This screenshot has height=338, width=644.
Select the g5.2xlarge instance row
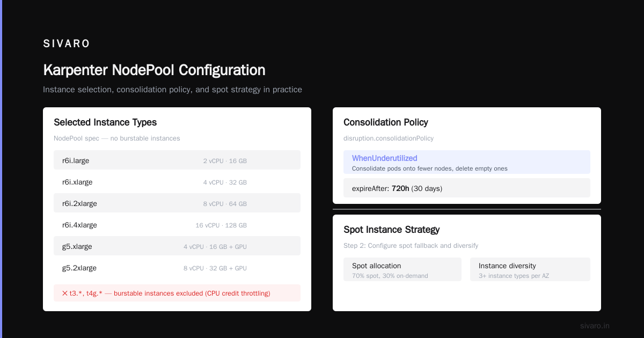[177, 268]
